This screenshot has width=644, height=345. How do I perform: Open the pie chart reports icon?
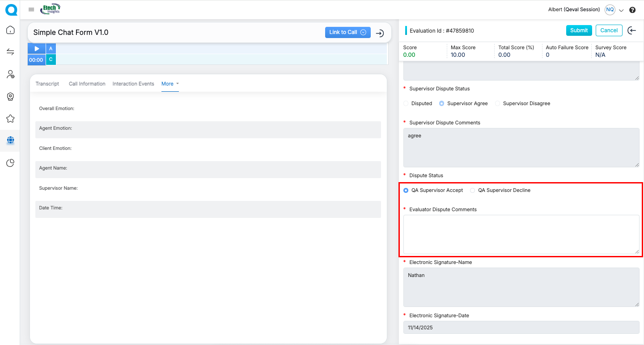click(x=10, y=163)
